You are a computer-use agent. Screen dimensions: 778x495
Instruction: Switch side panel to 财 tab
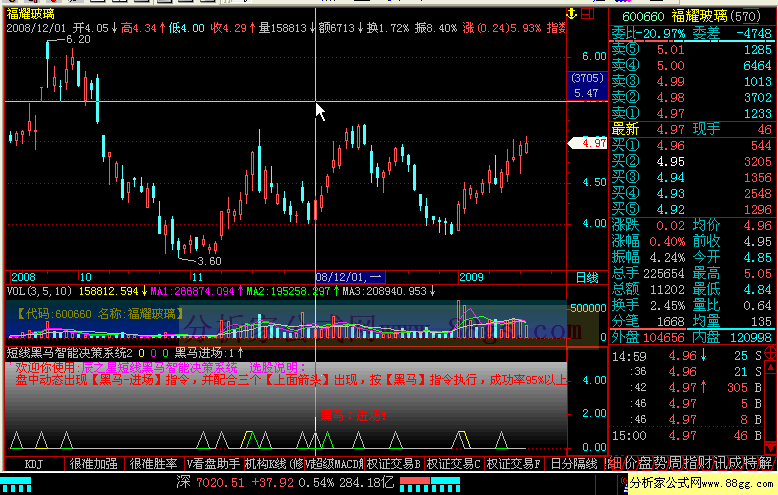tap(705, 463)
